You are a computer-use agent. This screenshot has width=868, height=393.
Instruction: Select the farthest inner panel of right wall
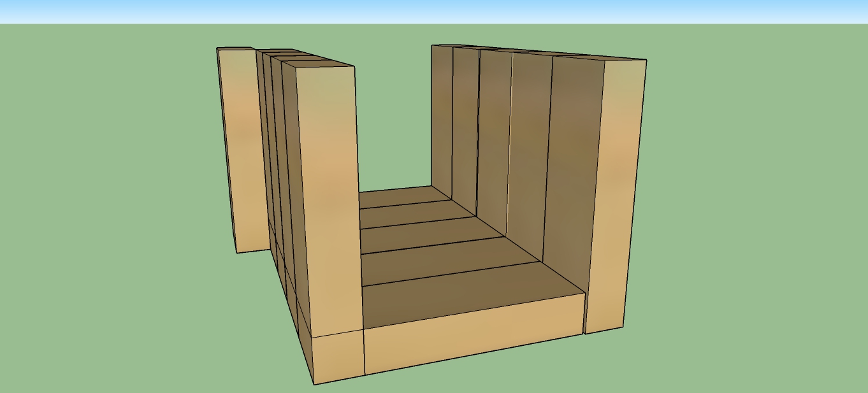tap(442, 115)
